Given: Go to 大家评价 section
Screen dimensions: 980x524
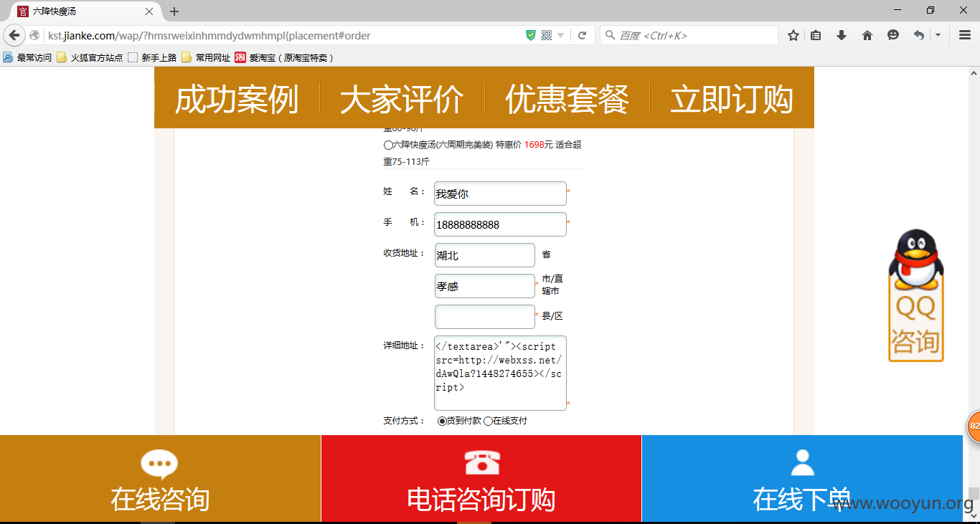Looking at the screenshot, I should (x=402, y=98).
